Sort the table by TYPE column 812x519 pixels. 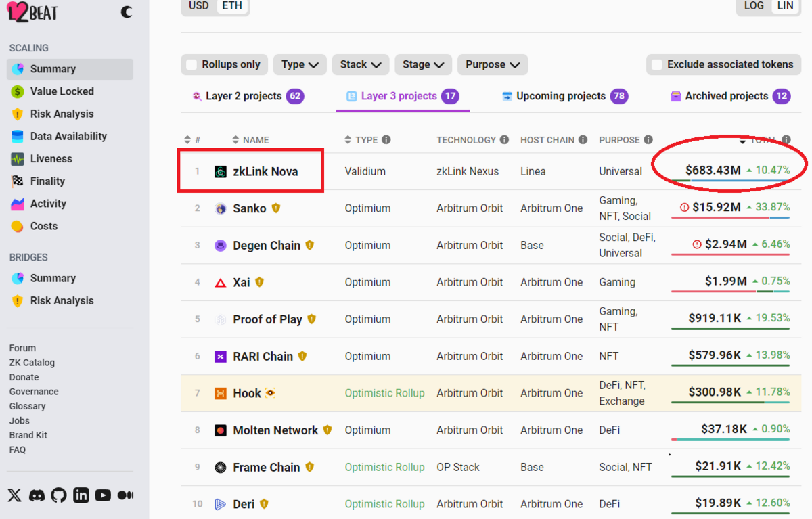click(361, 140)
